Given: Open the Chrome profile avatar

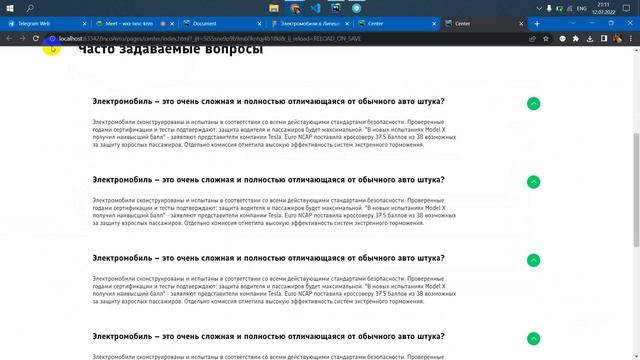Looking at the screenshot, I should click(x=617, y=39).
